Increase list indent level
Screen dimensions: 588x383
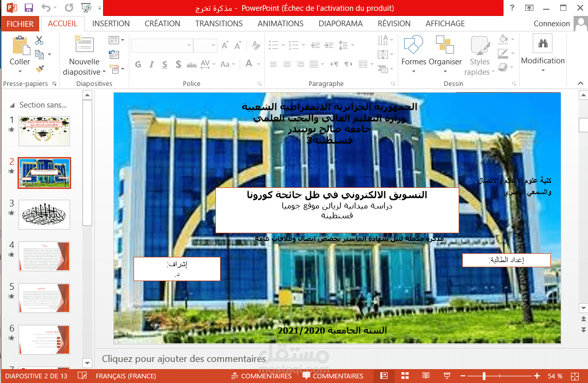click(x=329, y=45)
